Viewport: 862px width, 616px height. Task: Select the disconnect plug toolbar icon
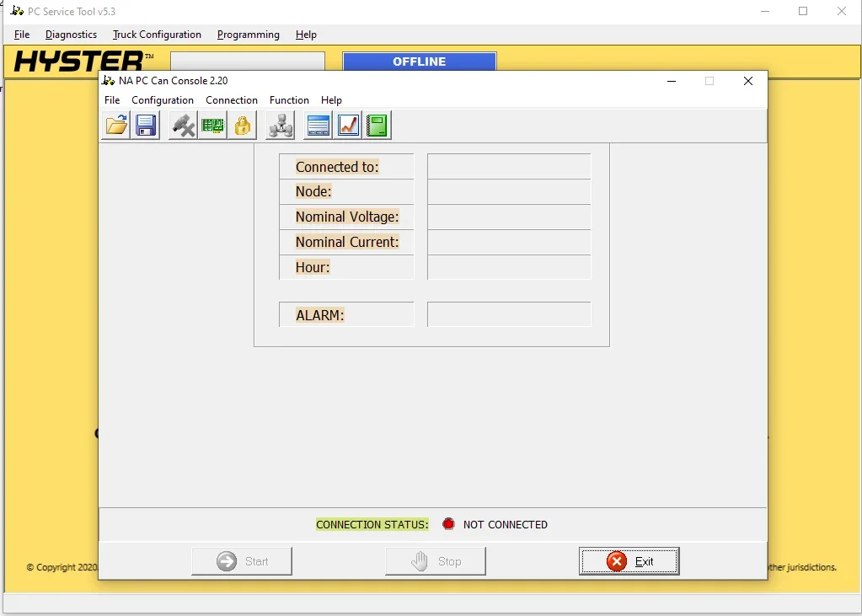[x=182, y=125]
